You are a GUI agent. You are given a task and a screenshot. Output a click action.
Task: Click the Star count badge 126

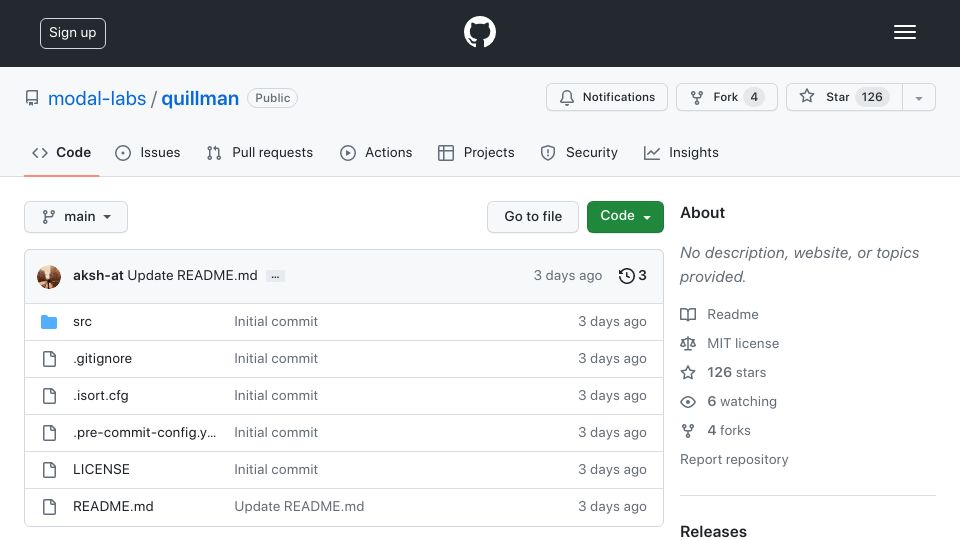pyautogui.click(x=872, y=97)
